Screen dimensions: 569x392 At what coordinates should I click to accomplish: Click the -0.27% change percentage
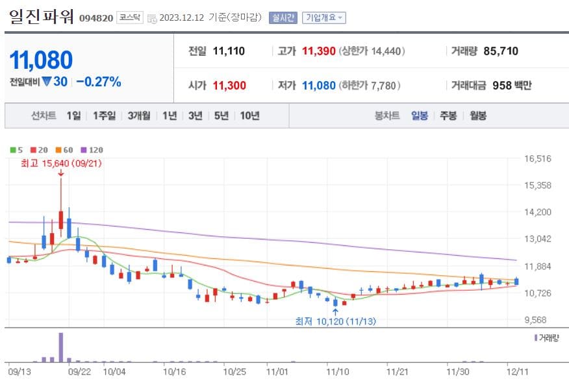pos(99,82)
